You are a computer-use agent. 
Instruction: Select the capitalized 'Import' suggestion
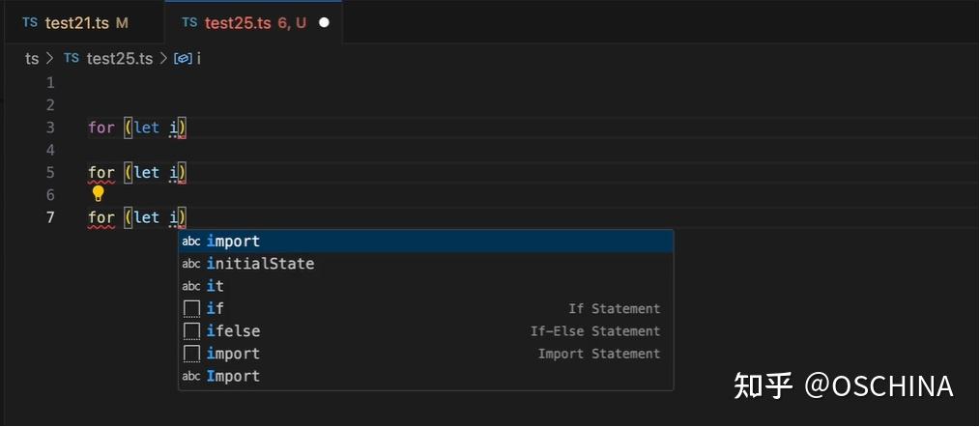234,376
